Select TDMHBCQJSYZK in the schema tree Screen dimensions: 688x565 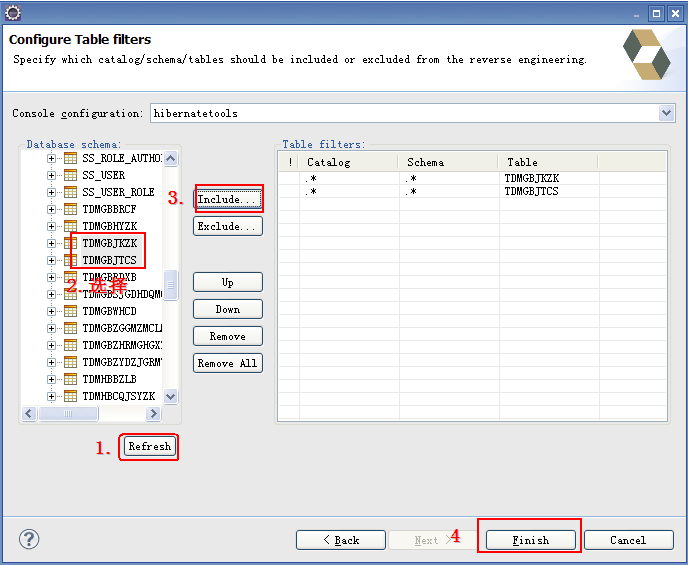point(119,396)
